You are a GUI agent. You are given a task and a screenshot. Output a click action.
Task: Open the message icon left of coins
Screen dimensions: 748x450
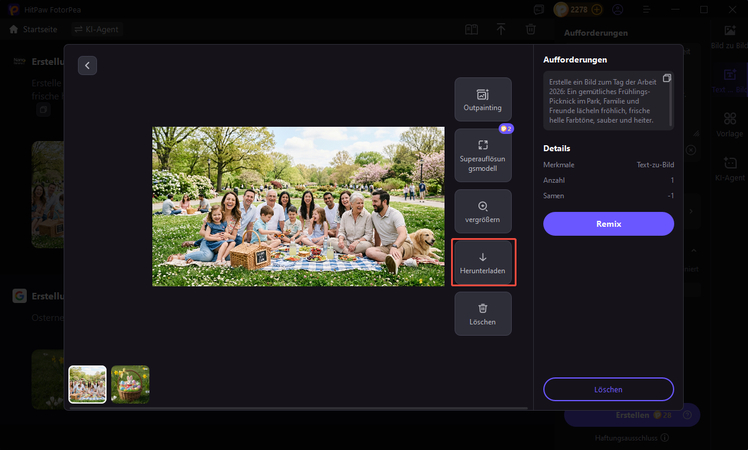click(x=539, y=10)
